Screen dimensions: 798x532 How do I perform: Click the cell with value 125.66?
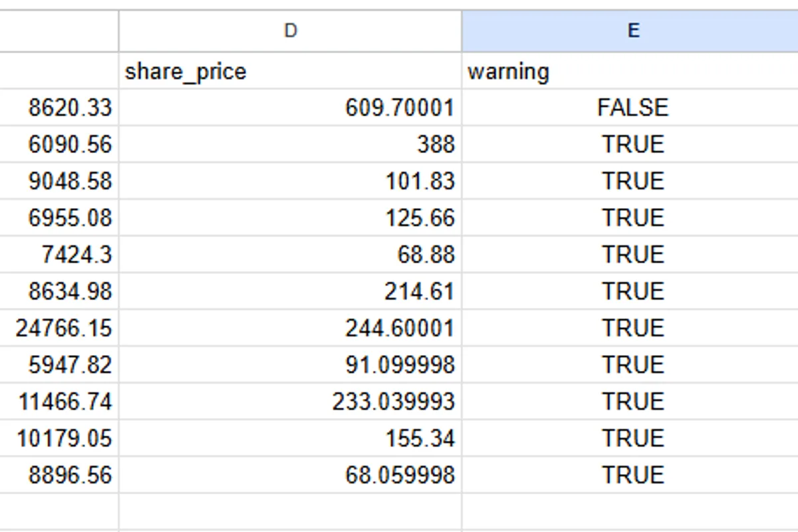(x=290, y=217)
